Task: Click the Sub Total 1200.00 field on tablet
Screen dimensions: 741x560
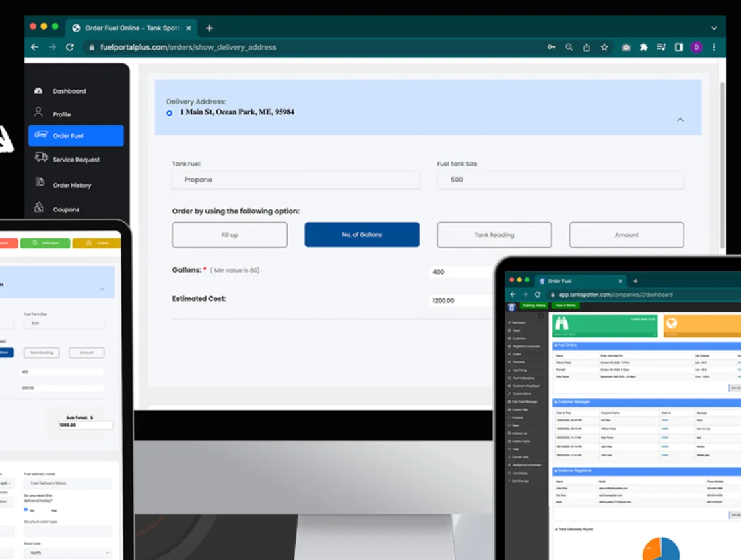Action: pyautogui.click(x=86, y=425)
